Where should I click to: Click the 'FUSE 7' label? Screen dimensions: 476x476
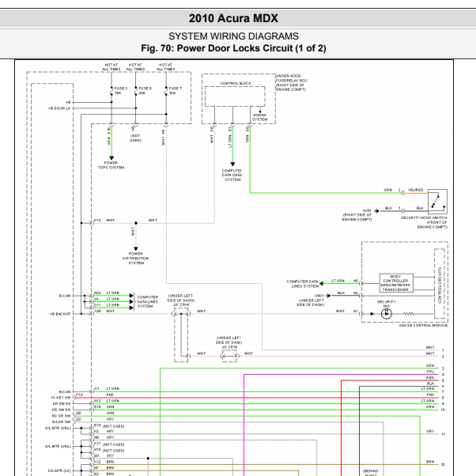[176, 89]
